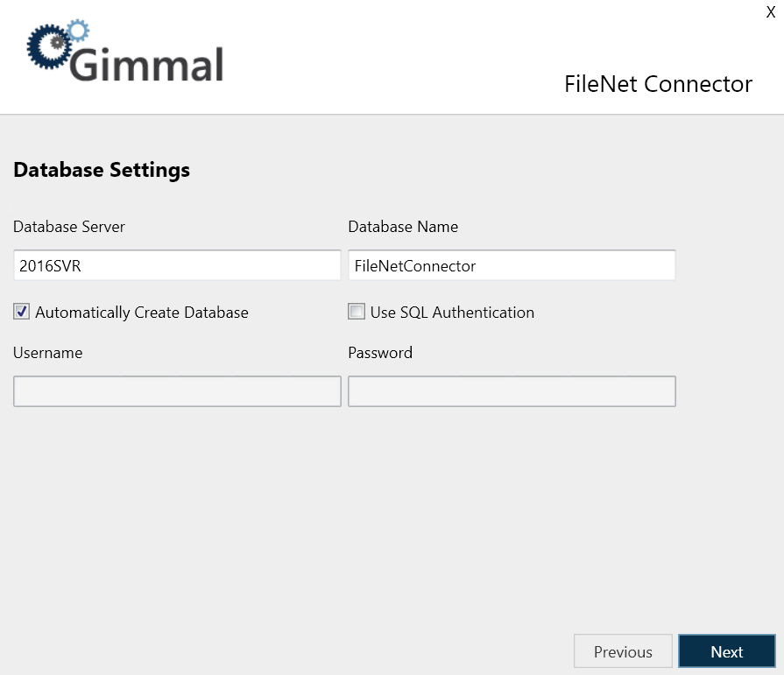
Task: Close the installer with the X button
Action: click(x=771, y=11)
